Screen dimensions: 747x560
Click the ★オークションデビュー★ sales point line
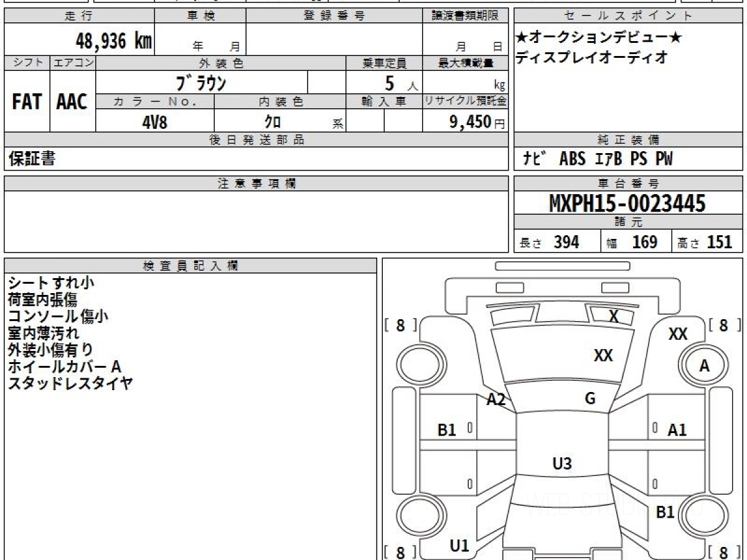click(599, 37)
